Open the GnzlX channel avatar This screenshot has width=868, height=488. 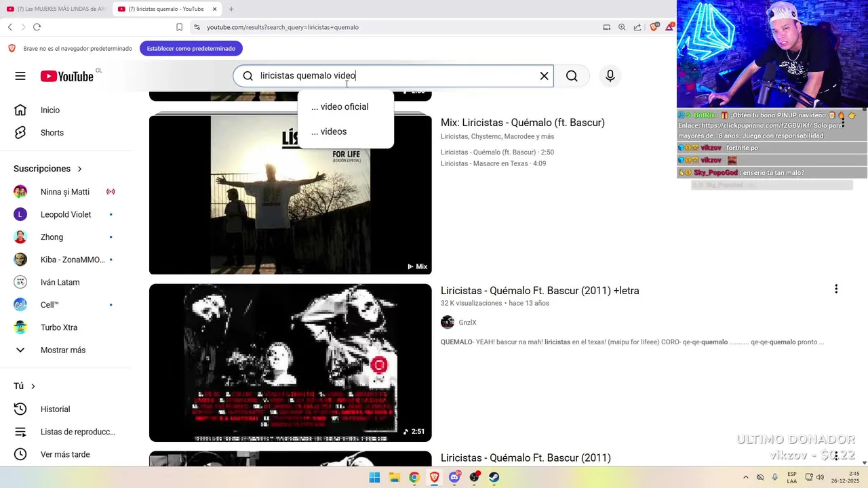click(x=448, y=323)
